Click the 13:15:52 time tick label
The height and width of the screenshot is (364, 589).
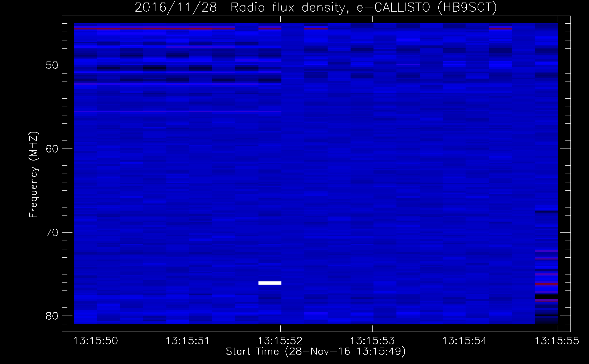(x=280, y=341)
